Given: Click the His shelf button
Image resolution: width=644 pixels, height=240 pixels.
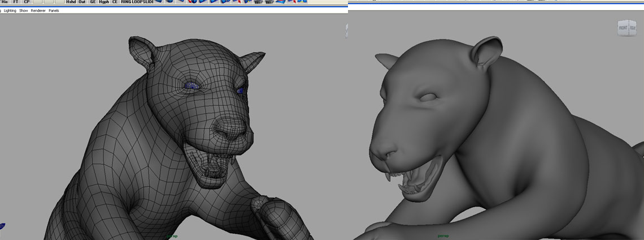Looking at the screenshot, I should [x=5, y=2].
